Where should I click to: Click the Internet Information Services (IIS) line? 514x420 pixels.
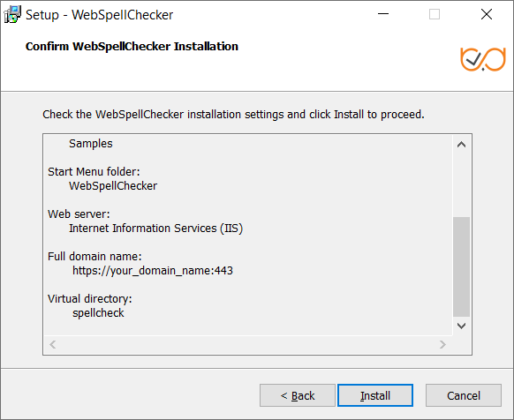pos(155,228)
